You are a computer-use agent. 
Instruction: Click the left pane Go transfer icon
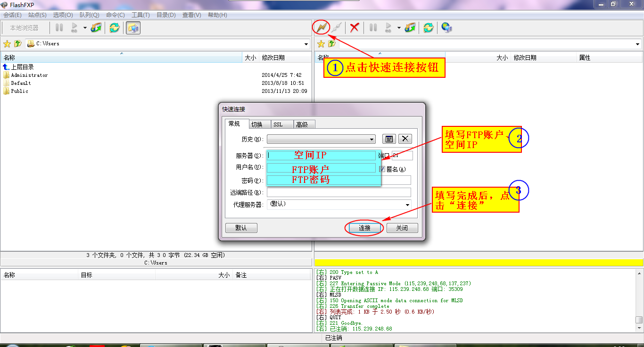pyautogui.click(x=74, y=28)
